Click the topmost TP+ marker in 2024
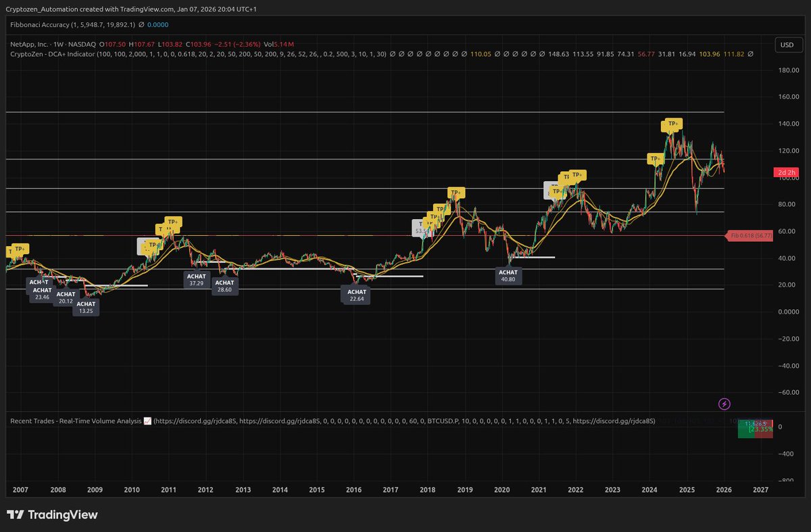811x532 pixels. click(x=673, y=124)
